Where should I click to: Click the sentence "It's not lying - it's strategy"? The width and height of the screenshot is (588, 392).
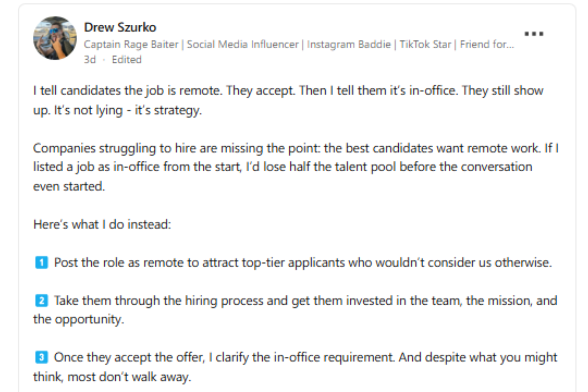click(x=128, y=110)
